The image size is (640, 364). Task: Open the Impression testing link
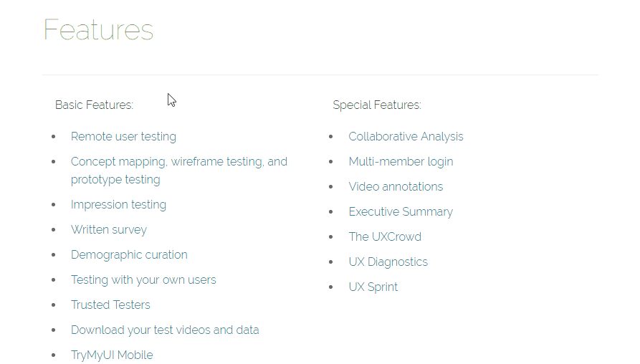[118, 205]
